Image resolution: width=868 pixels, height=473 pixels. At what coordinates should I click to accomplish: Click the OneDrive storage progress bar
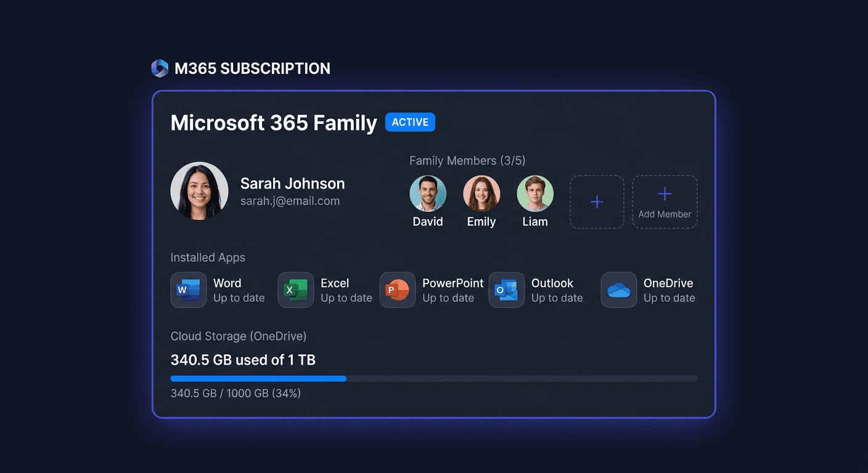point(433,378)
